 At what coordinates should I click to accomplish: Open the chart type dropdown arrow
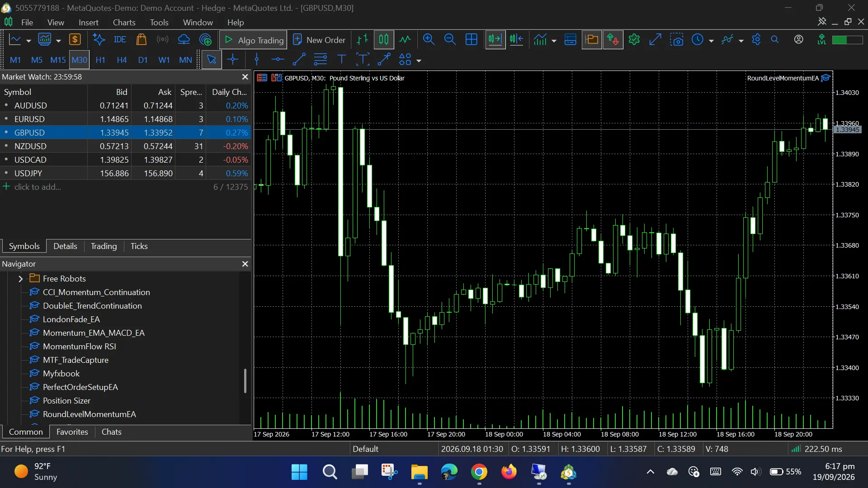pos(28,41)
